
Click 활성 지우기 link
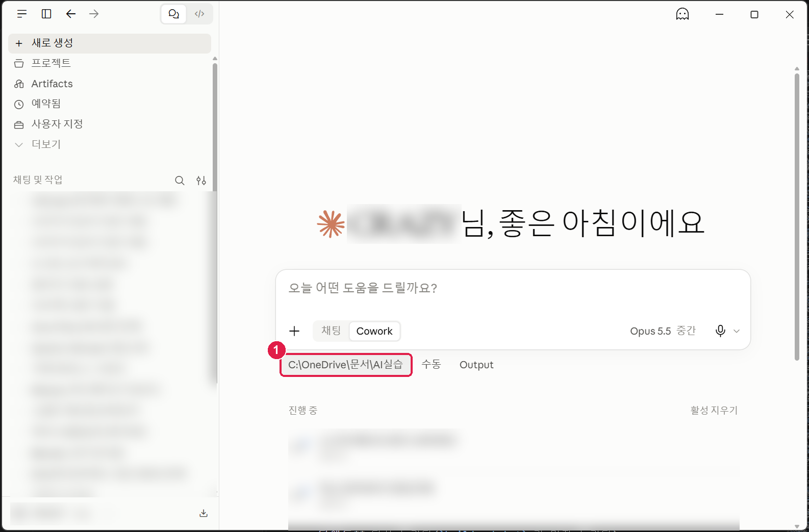[x=714, y=411]
